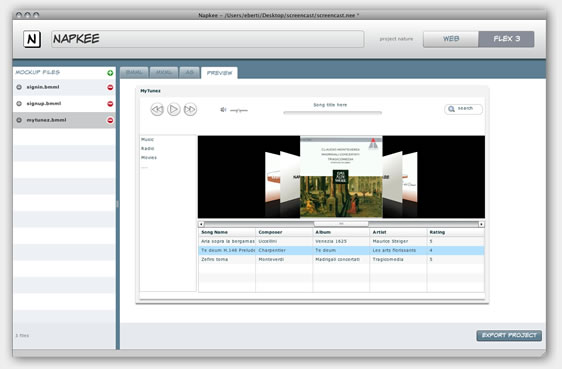Select Movies in the MyTunez sidebar
The image size is (562, 369).
pos(149,158)
